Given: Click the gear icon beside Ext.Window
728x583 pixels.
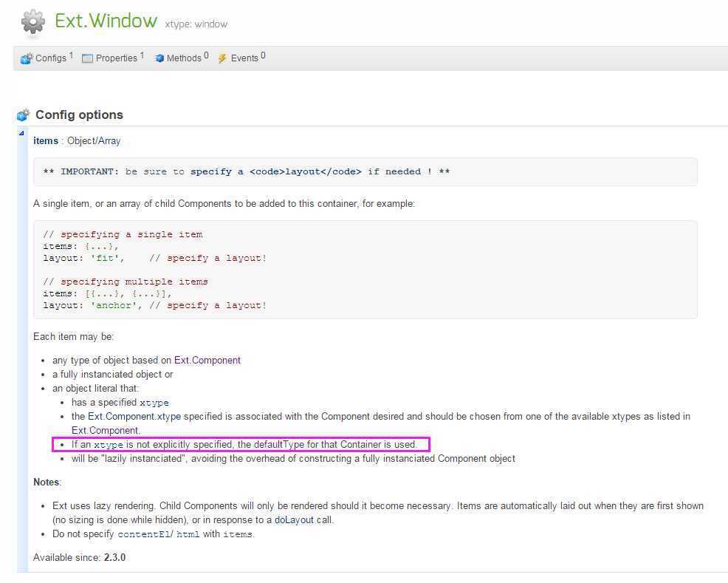Looking at the screenshot, I should (33, 21).
